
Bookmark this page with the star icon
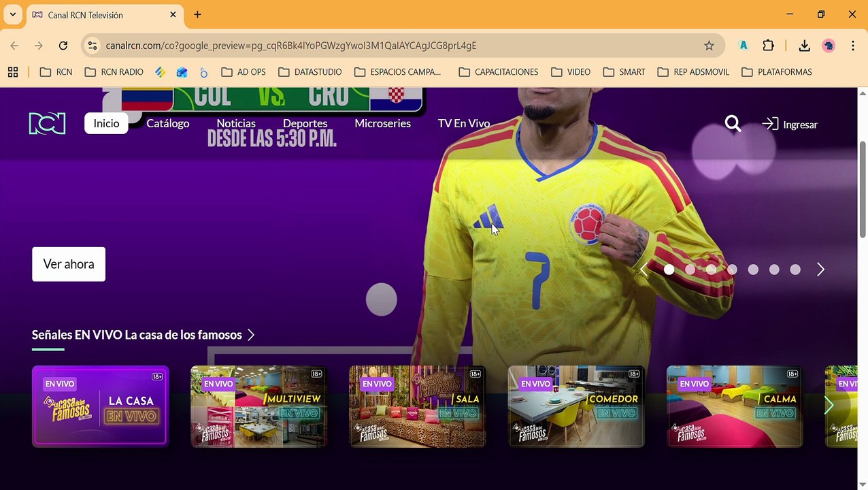pos(709,46)
